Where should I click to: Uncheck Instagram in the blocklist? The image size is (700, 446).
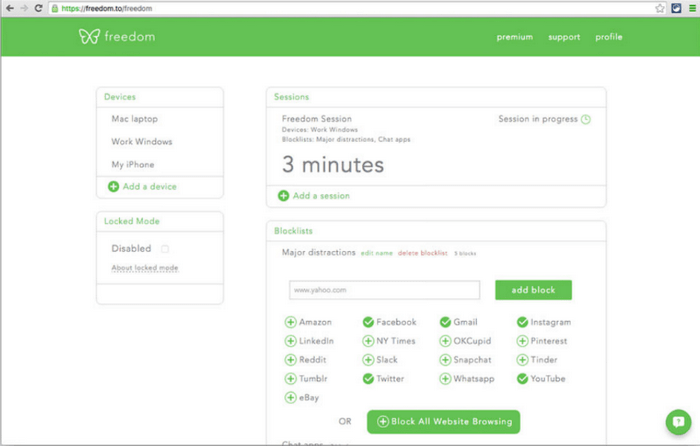click(x=522, y=322)
